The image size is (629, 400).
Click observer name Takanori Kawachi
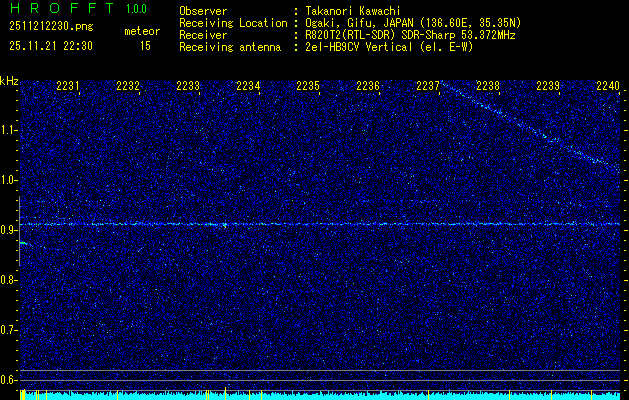(353, 11)
